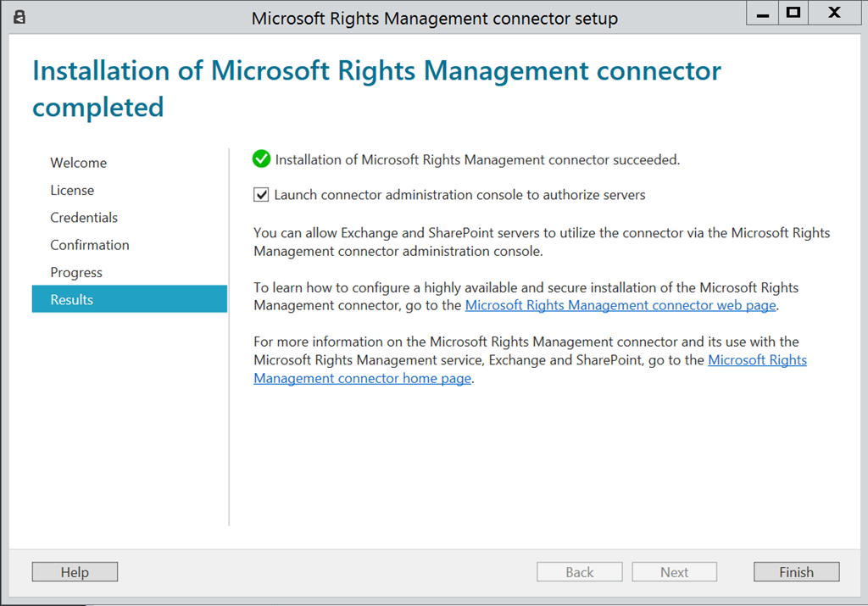Click the Help button
This screenshot has width=868, height=606.
(75, 572)
